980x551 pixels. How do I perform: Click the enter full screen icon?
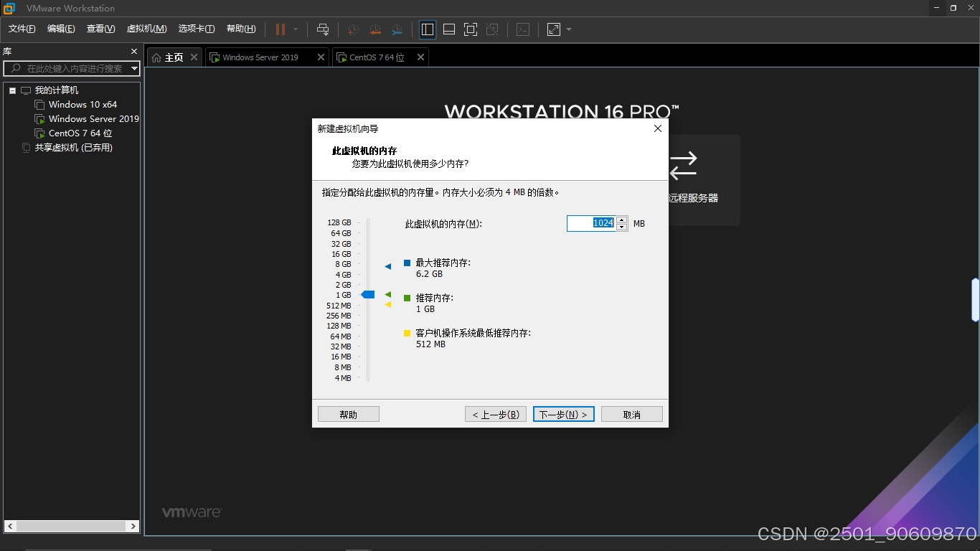(470, 29)
